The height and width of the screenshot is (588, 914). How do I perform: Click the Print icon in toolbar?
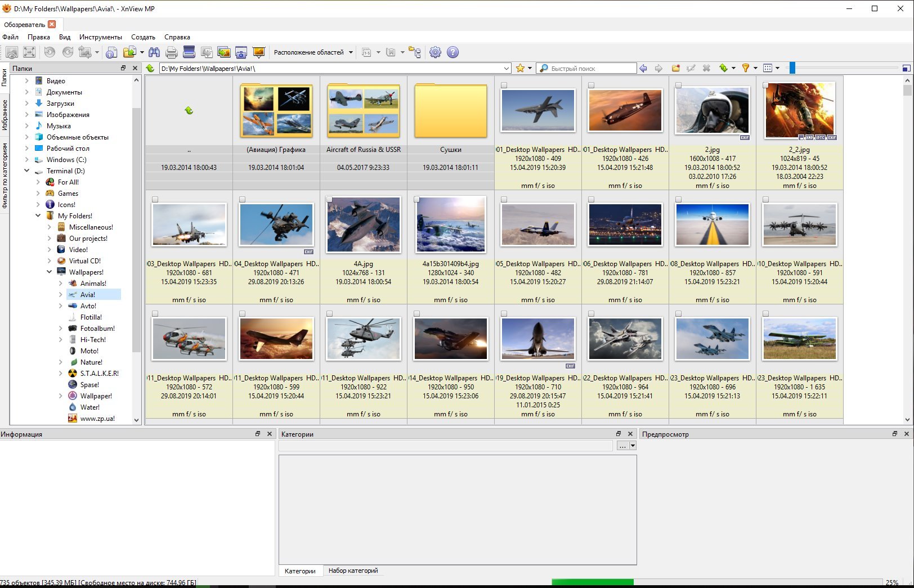pyautogui.click(x=172, y=52)
